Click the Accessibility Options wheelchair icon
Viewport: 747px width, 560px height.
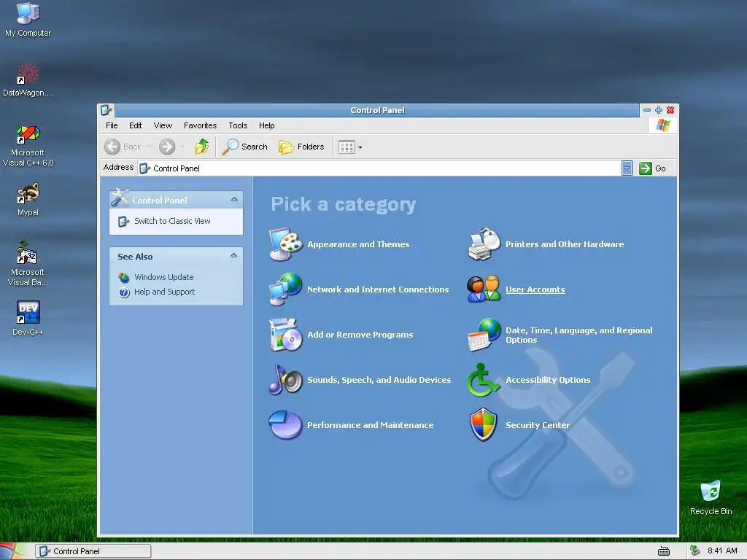point(483,379)
